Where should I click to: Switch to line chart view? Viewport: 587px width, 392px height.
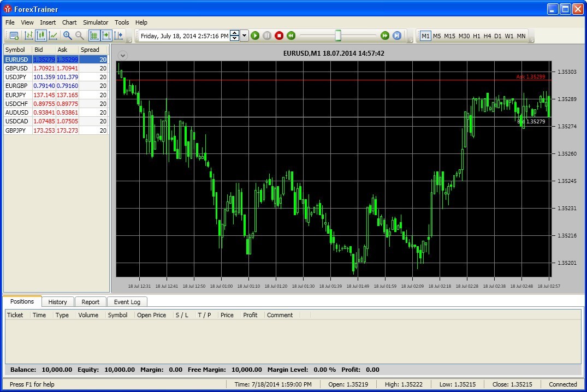point(53,36)
